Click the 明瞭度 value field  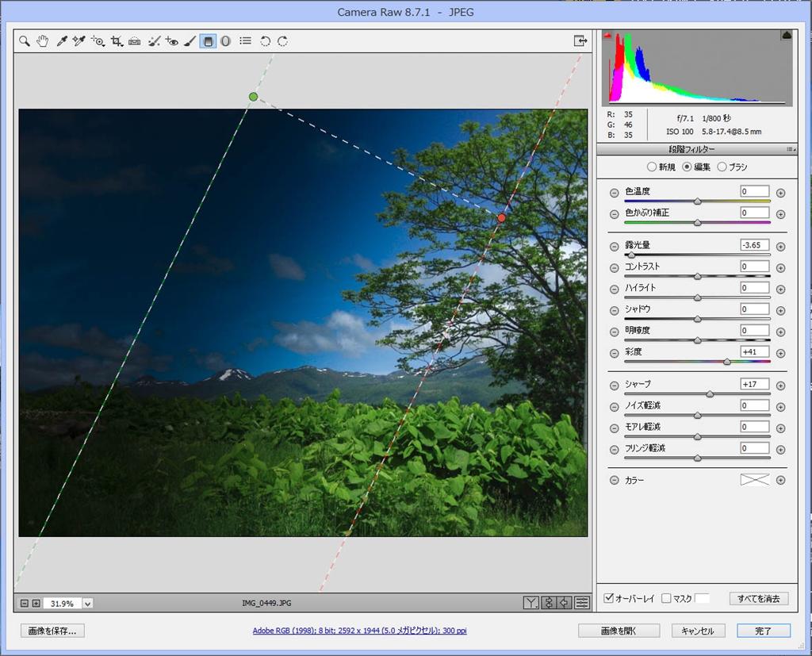[x=755, y=331]
